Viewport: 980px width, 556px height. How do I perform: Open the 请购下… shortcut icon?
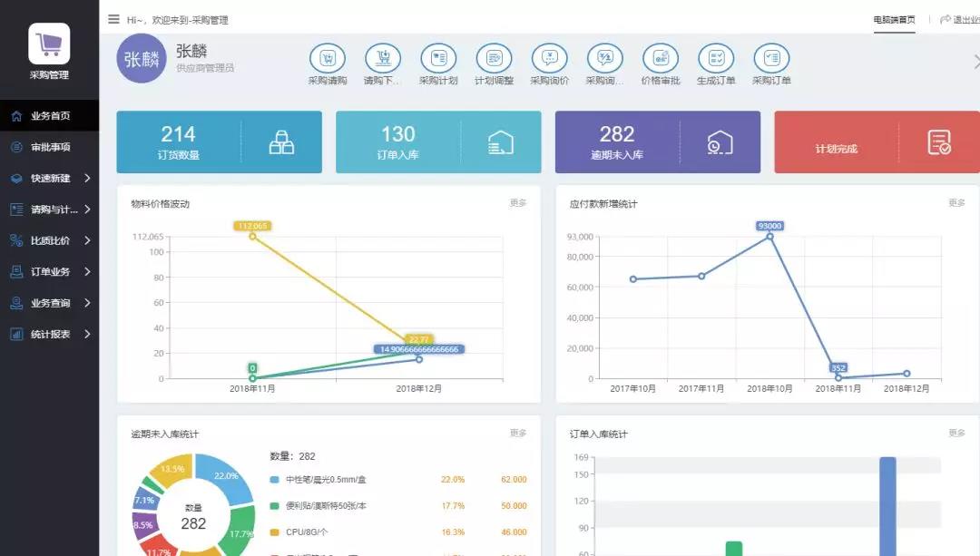click(383, 59)
